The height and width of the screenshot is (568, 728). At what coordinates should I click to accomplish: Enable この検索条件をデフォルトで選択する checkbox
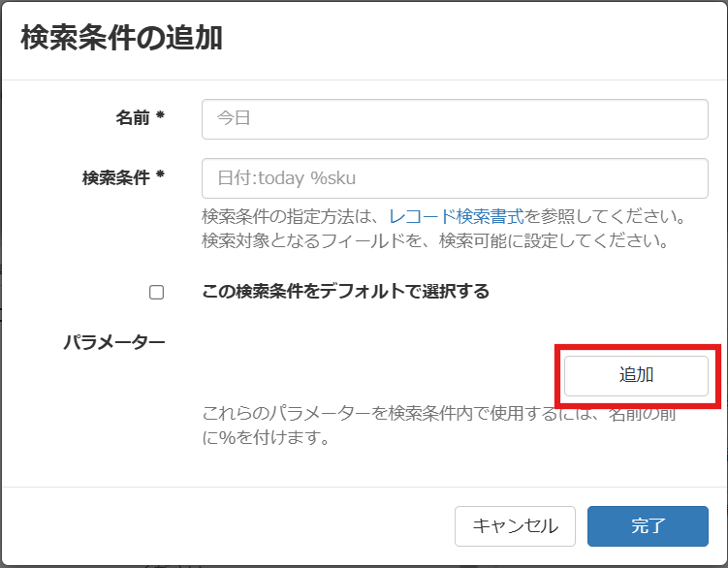click(x=156, y=292)
